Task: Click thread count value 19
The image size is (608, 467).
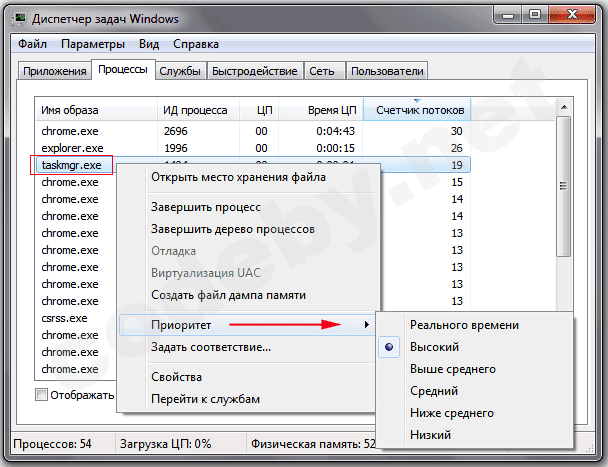Action: tap(457, 165)
